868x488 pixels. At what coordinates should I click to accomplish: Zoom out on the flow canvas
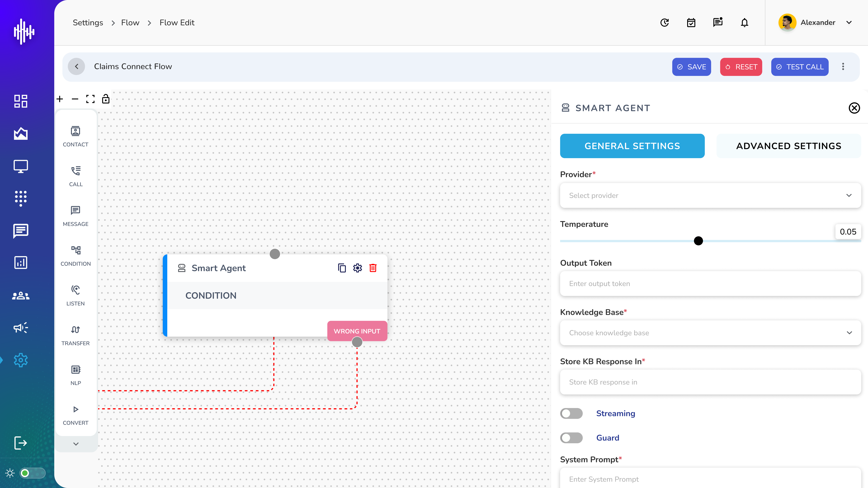[75, 99]
